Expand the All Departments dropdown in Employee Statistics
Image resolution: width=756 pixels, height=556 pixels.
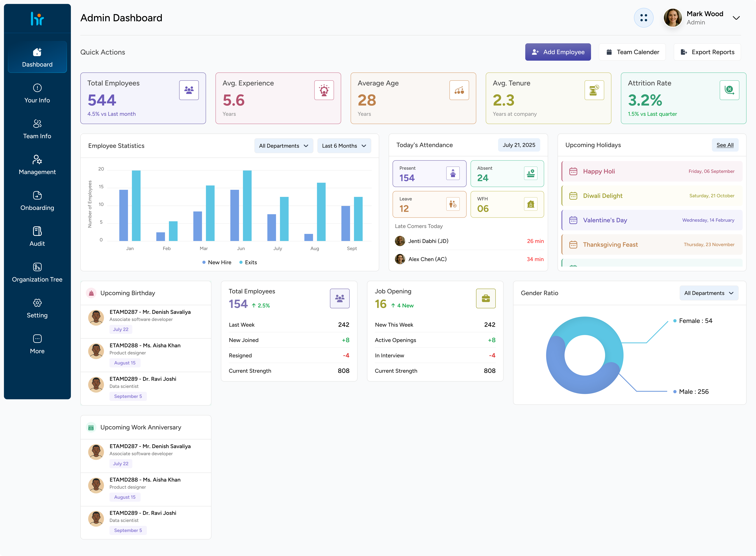coord(284,146)
